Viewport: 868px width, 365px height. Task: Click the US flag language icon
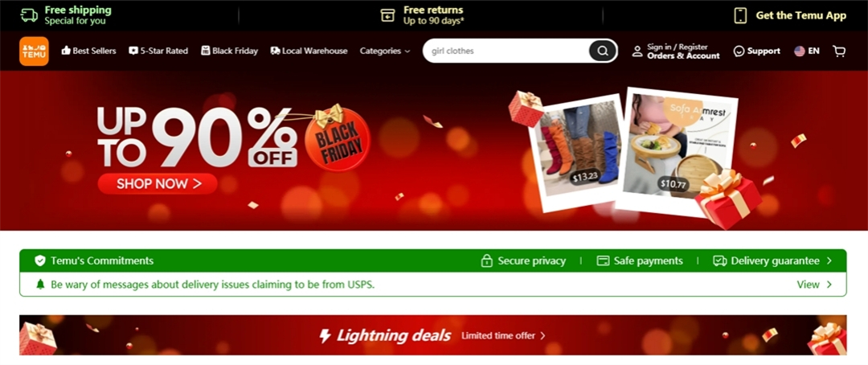[800, 51]
